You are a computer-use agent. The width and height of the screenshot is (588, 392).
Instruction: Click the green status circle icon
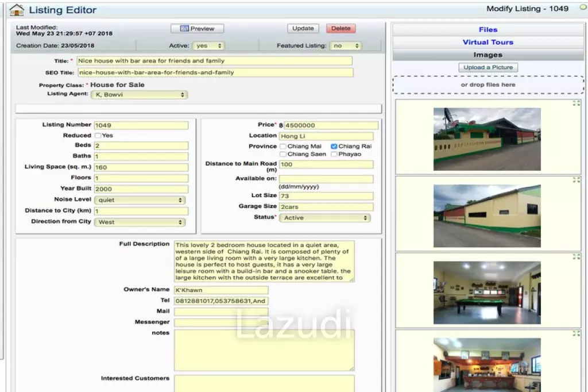coord(583,7)
